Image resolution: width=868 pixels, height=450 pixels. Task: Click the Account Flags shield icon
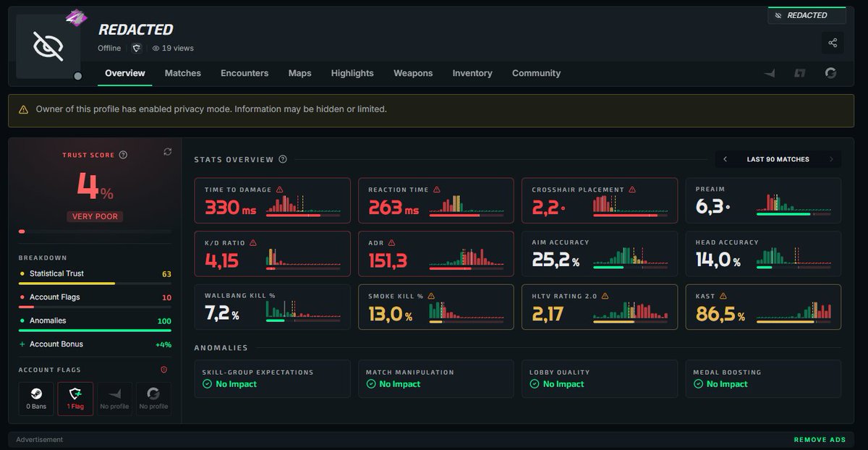163,370
